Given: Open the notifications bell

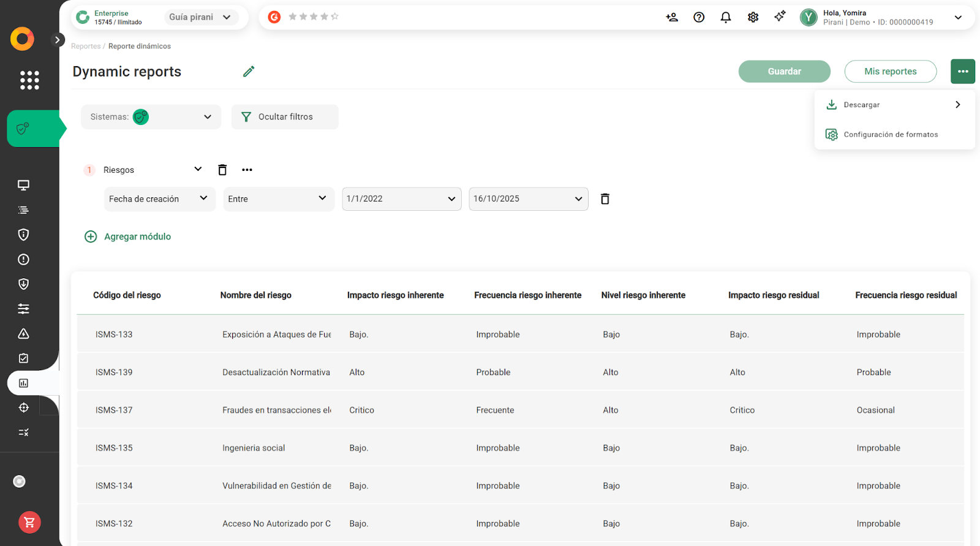Looking at the screenshot, I should click(x=726, y=17).
